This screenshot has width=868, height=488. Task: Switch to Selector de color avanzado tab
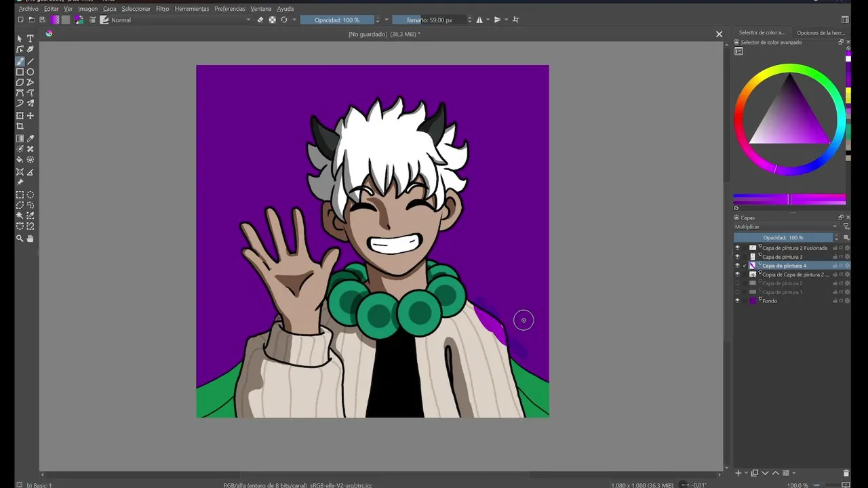coord(762,33)
